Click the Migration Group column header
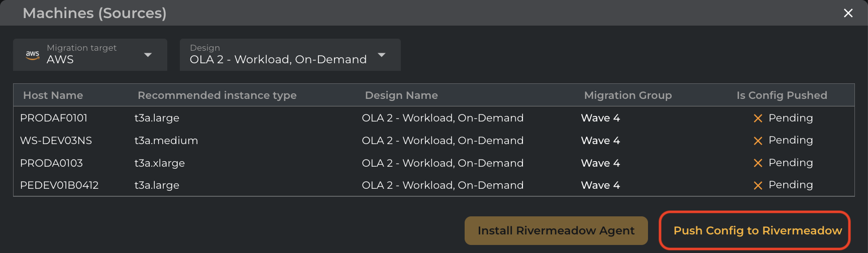868x253 pixels. (x=628, y=95)
